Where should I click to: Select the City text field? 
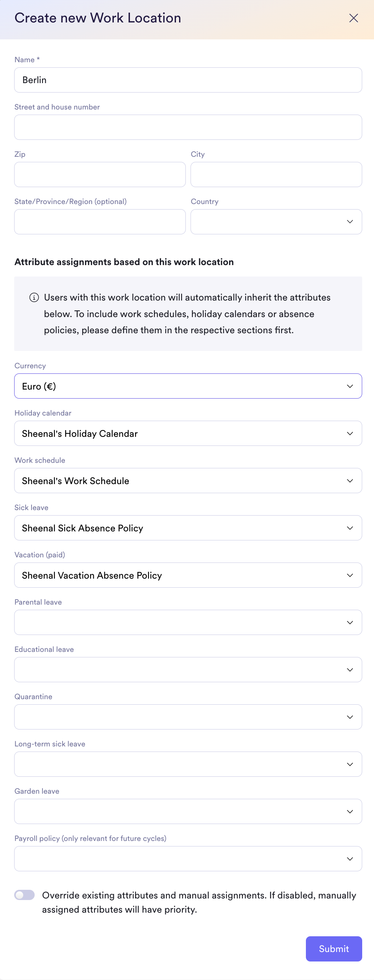[276, 174]
